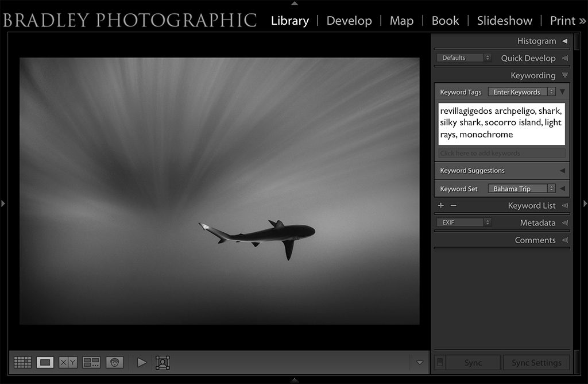Collapse the Histogram panel

[564, 41]
